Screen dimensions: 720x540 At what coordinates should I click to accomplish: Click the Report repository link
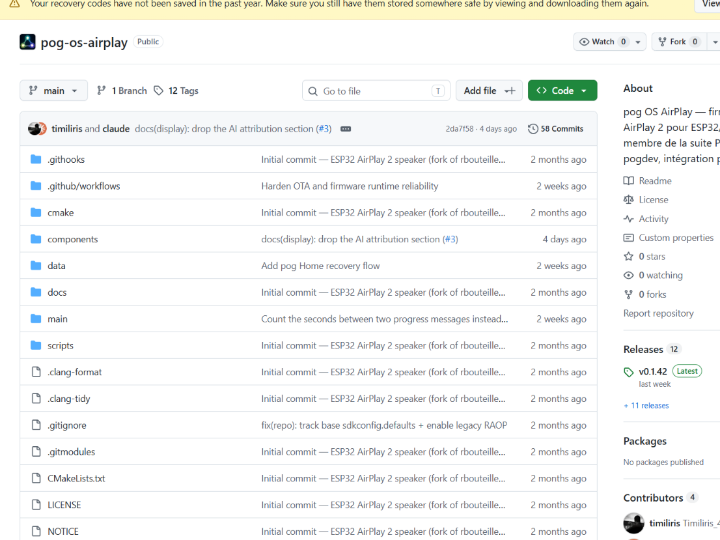[658, 314]
